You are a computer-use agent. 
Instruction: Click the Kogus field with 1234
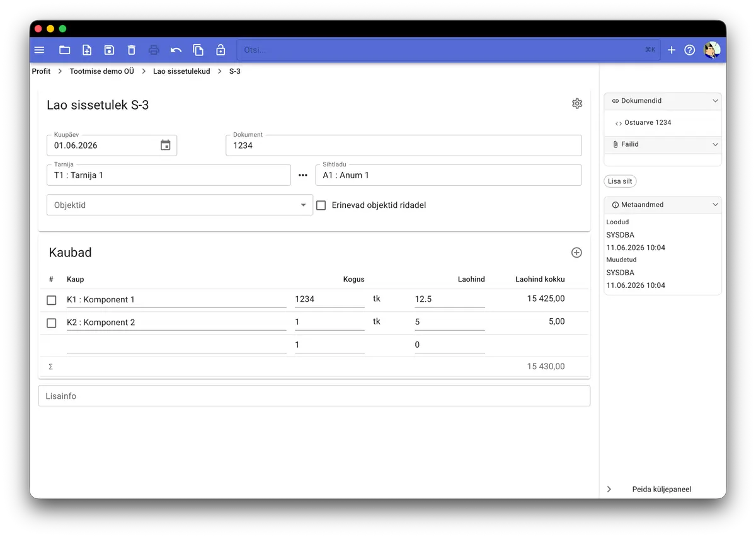[x=329, y=300]
